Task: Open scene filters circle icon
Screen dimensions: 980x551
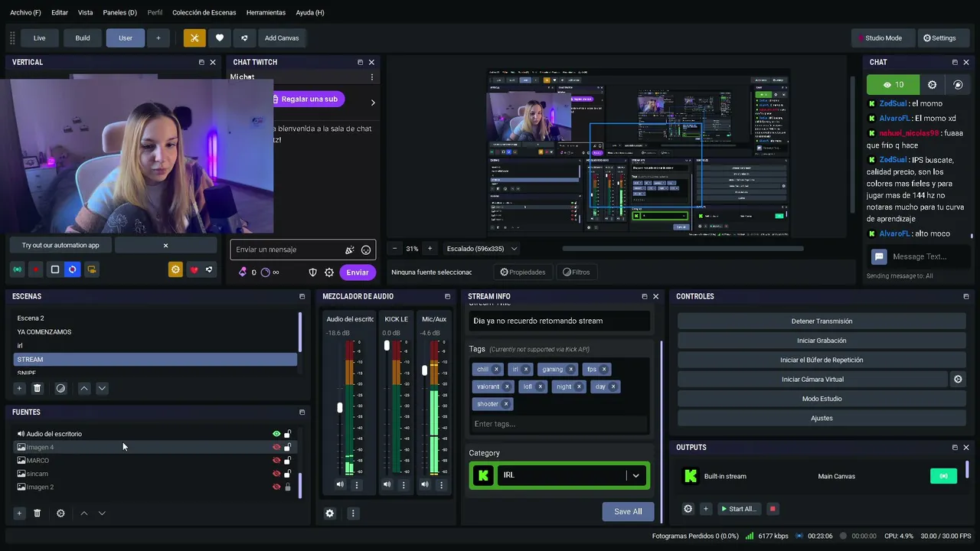Action: point(60,388)
